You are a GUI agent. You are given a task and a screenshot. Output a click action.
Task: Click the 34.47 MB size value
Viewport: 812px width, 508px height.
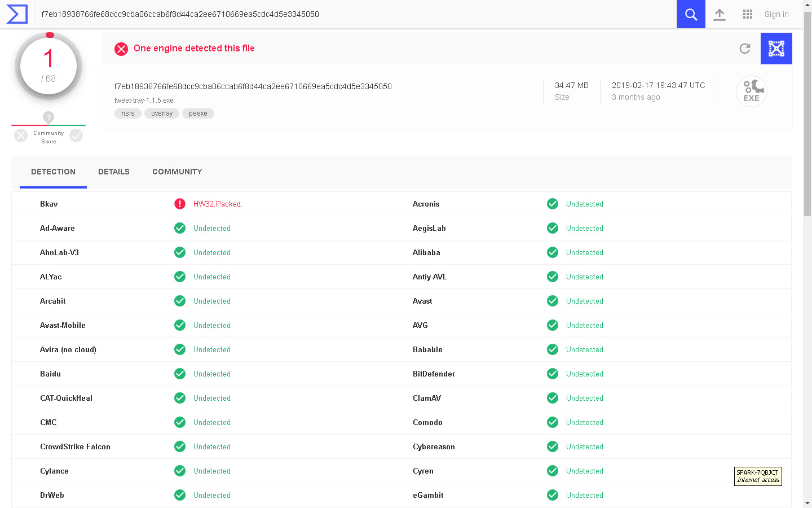tap(572, 85)
